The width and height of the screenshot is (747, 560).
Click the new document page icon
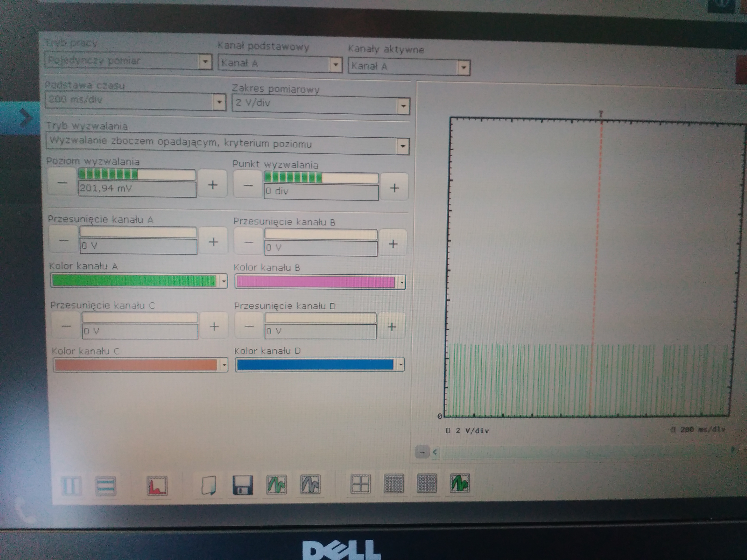point(208,486)
